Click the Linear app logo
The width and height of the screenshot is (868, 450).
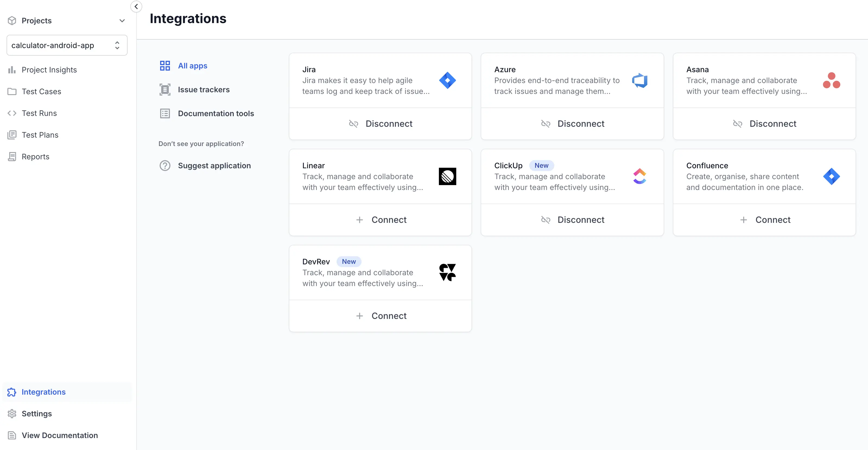point(447,176)
